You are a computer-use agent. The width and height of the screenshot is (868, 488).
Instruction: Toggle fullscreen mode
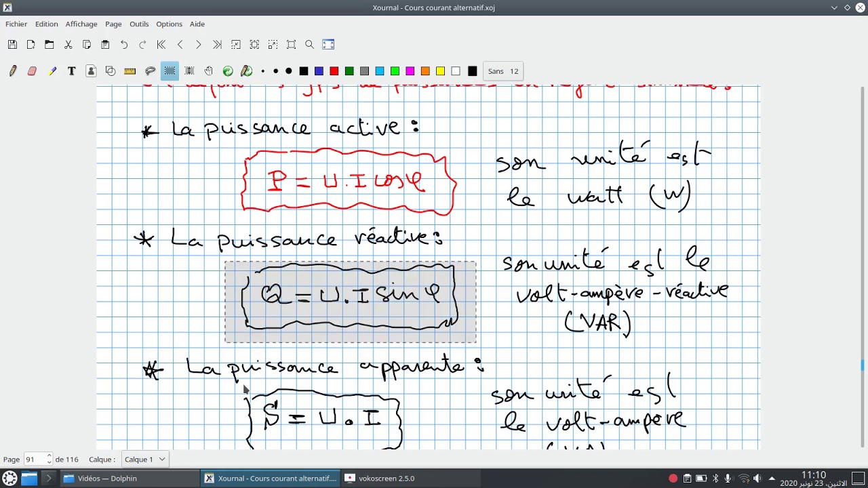tap(328, 45)
